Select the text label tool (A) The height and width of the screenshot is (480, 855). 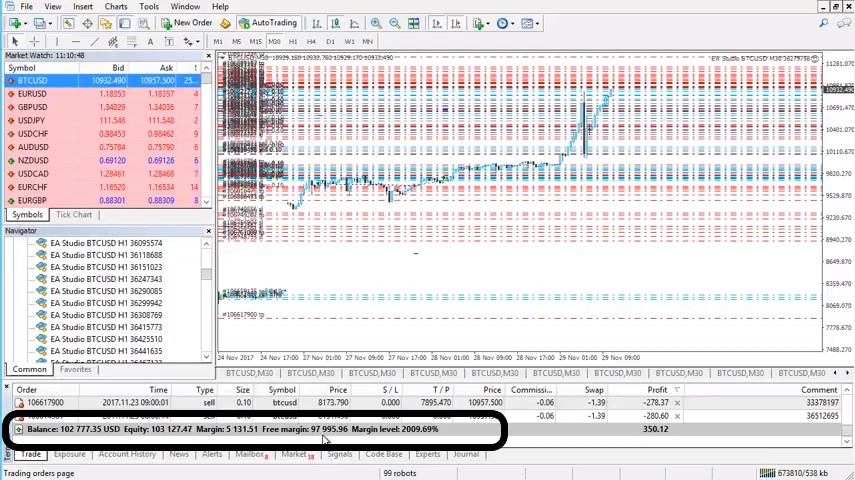(x=150, y=42)
